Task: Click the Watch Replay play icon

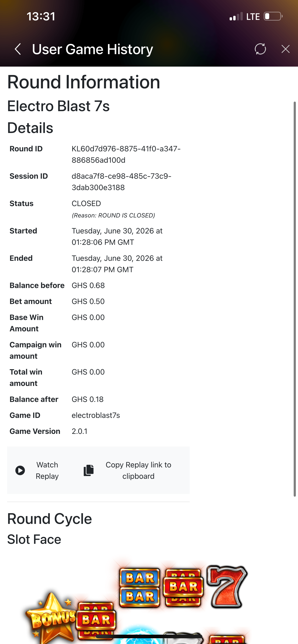Action: tap(20, 470)
